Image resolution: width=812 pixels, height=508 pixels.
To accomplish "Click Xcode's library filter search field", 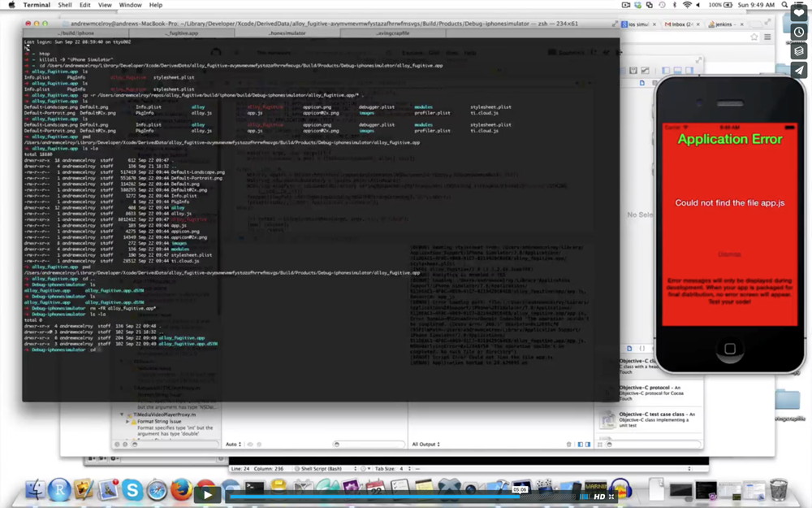I will point(654,445).
